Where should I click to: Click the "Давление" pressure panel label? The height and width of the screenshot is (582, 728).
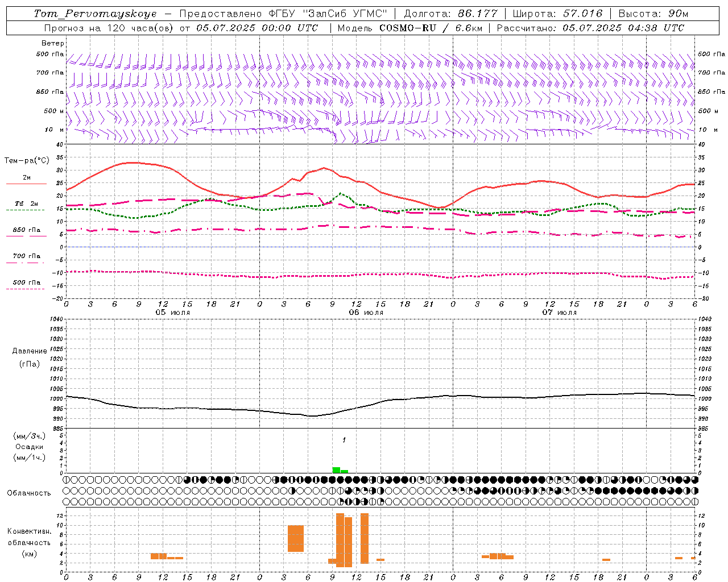click(30, 351)
